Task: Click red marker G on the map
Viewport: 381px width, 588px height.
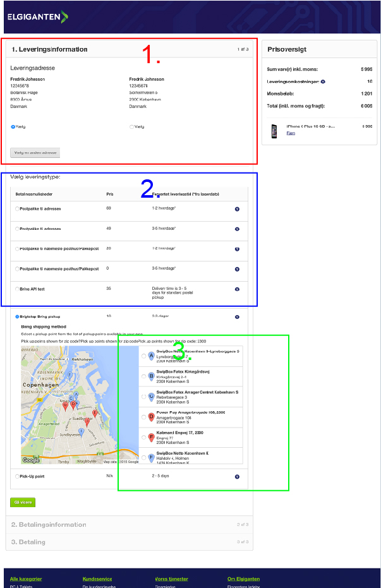Action: click(x=65, y=407)
